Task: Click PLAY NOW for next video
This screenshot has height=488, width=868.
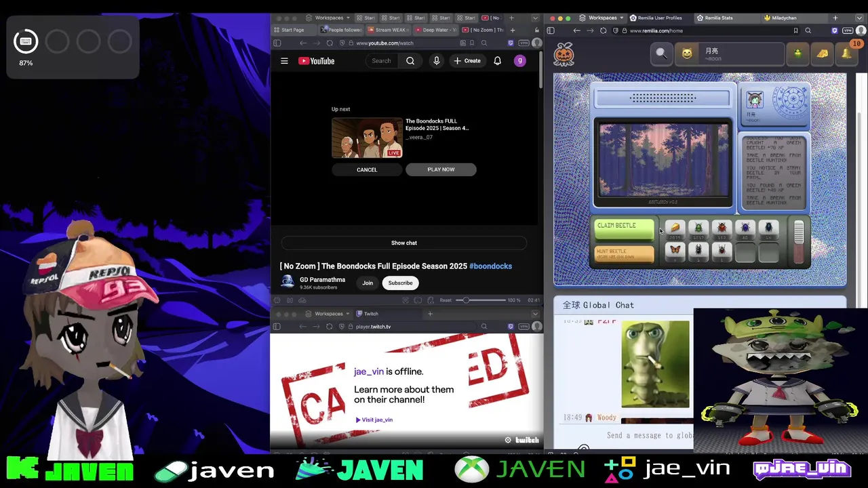Action: (x=441, y=169)
